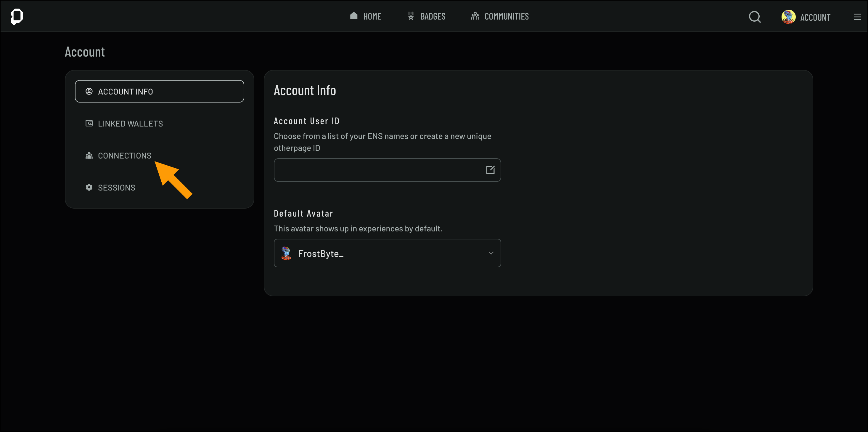Open the search magnifier icon
Screen dimensions: 868x432
754,17
